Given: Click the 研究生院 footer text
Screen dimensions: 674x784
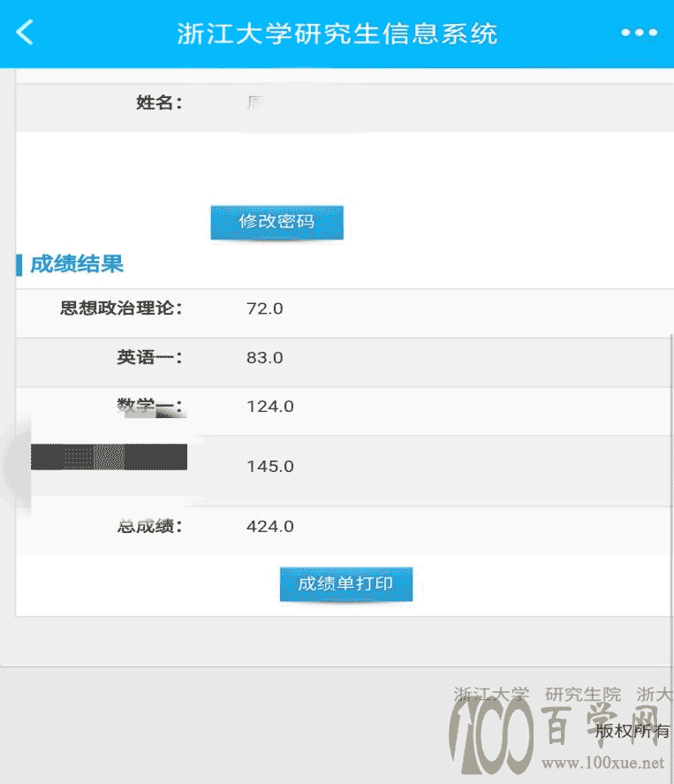Looking at the screenshot, I should (x=582, y=694).
